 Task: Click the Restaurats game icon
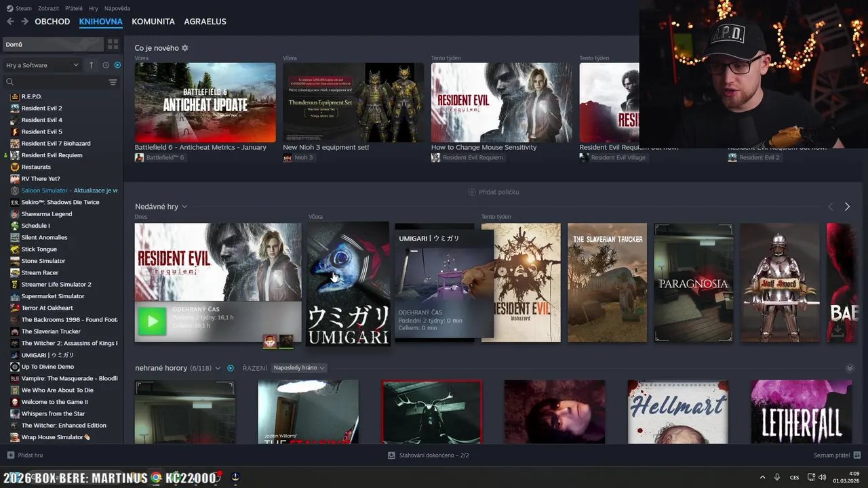(x=15, y=167)
